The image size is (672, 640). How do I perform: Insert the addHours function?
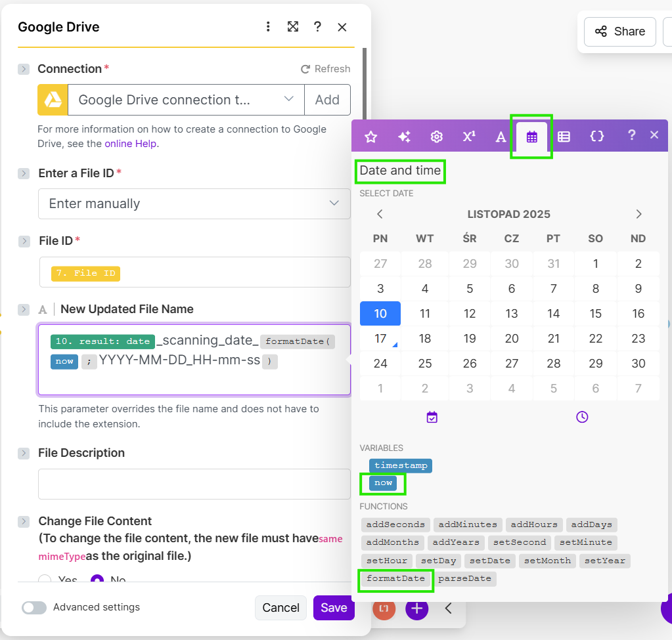(534, 524)
